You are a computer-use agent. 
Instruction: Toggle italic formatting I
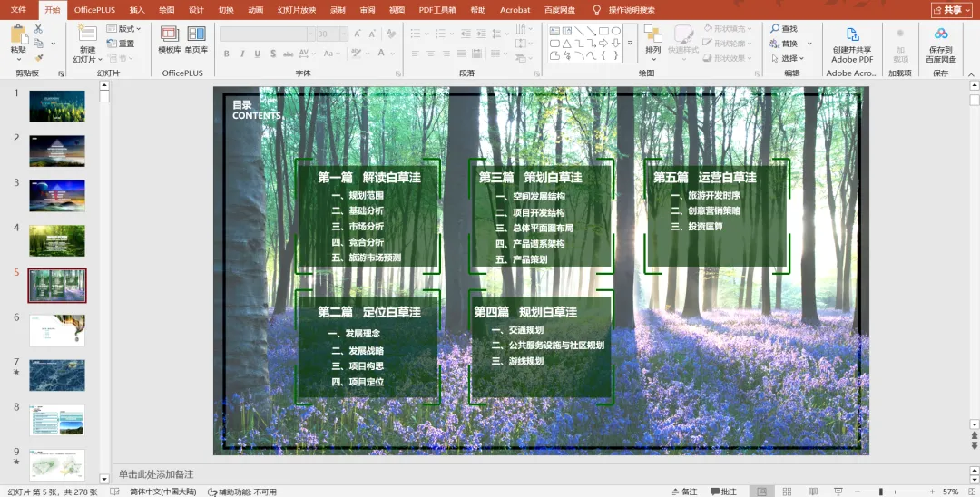242,54
